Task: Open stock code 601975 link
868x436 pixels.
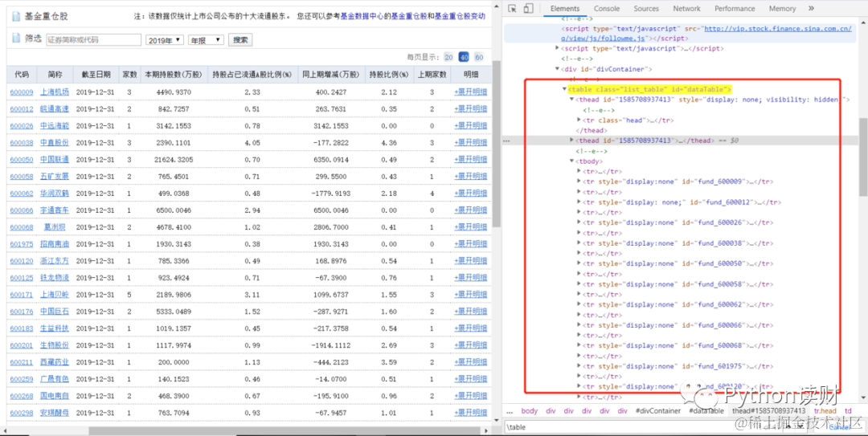Action: click(x=22, y=244)
